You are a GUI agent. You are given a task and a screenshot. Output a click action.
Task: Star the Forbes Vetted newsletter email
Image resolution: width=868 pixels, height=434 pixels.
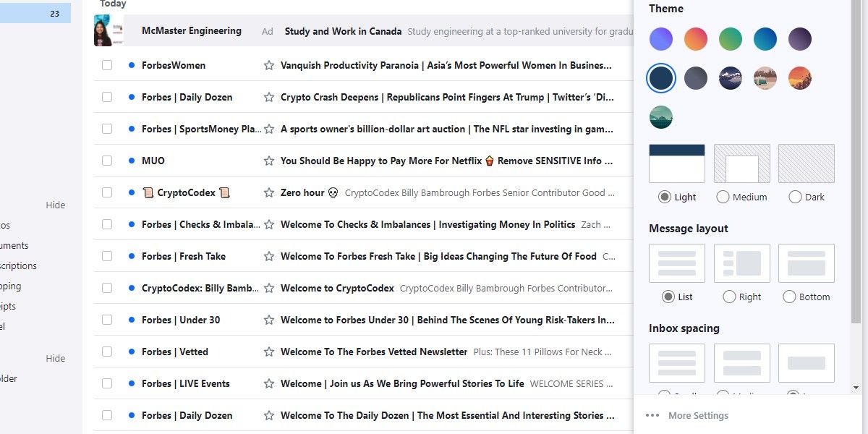[x=268, y=352]
